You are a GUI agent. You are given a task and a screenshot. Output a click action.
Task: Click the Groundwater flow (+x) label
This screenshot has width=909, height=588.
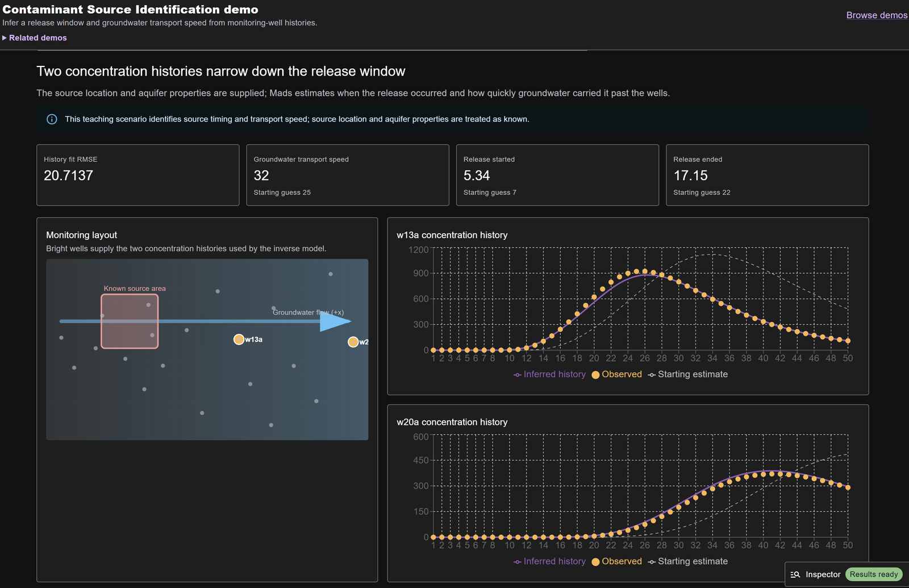tap(308, 312)
